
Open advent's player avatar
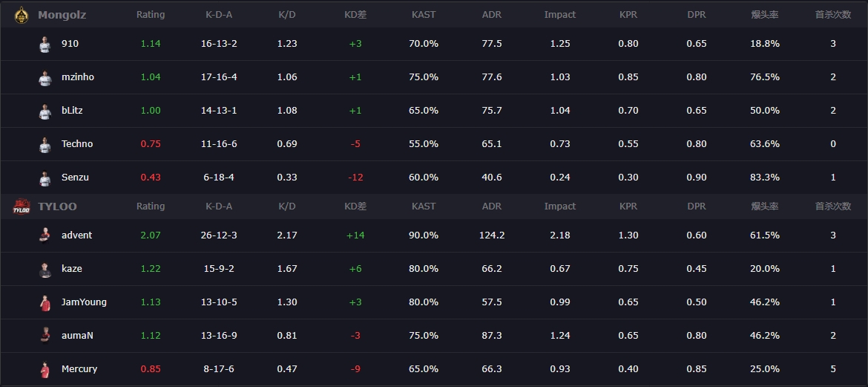point(45,235)
